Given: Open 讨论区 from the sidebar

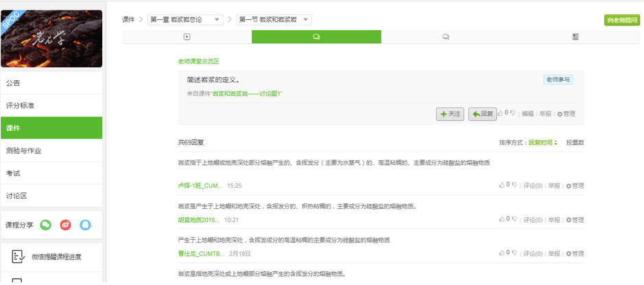Looking at the screenshot, I should tap(51, 195).
